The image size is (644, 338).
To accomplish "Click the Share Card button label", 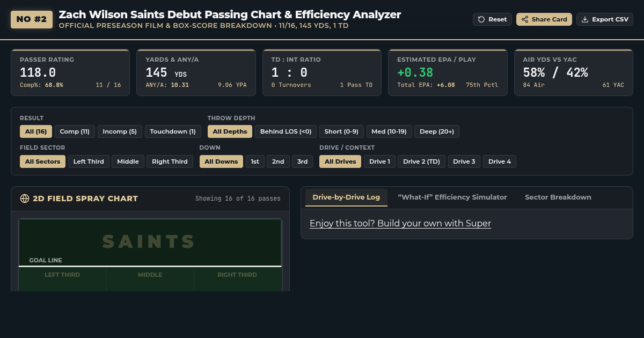I will 550,19.
